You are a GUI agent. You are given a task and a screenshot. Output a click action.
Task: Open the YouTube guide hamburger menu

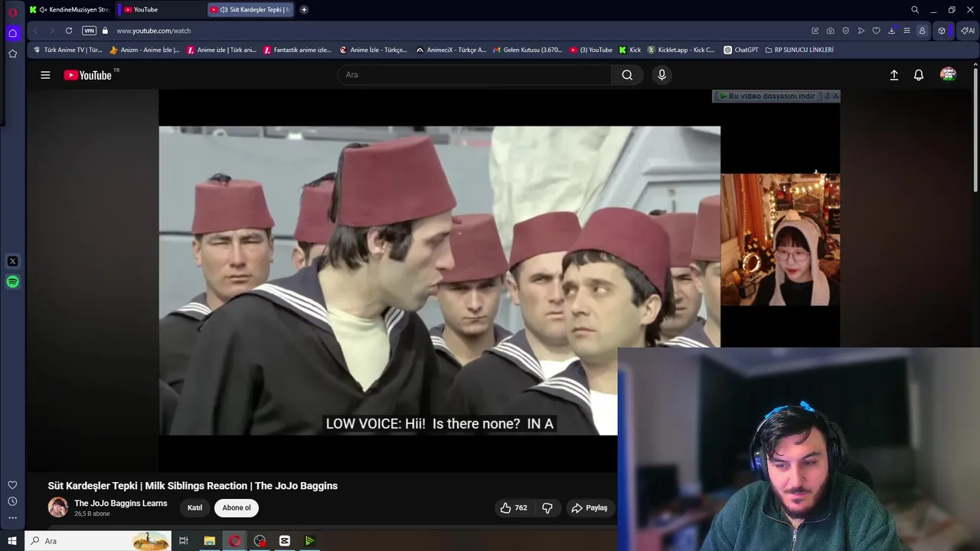(45, 75)
